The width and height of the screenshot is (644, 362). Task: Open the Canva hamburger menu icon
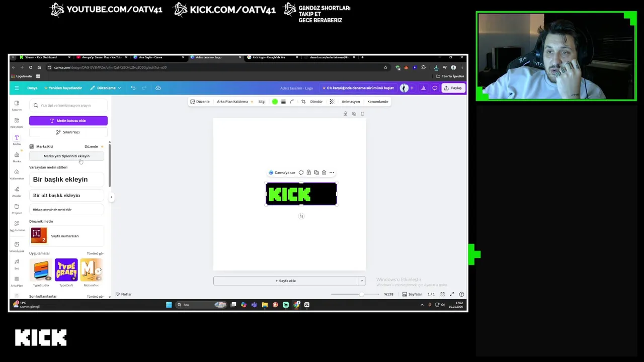pyautogui.click(x=17, y=88)
